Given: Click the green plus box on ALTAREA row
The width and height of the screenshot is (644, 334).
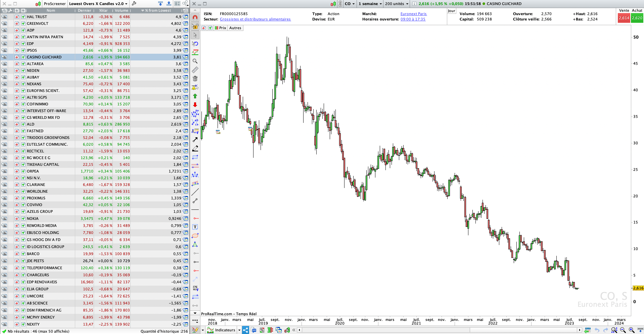Looking at the screenshot, I should (23, 64).
